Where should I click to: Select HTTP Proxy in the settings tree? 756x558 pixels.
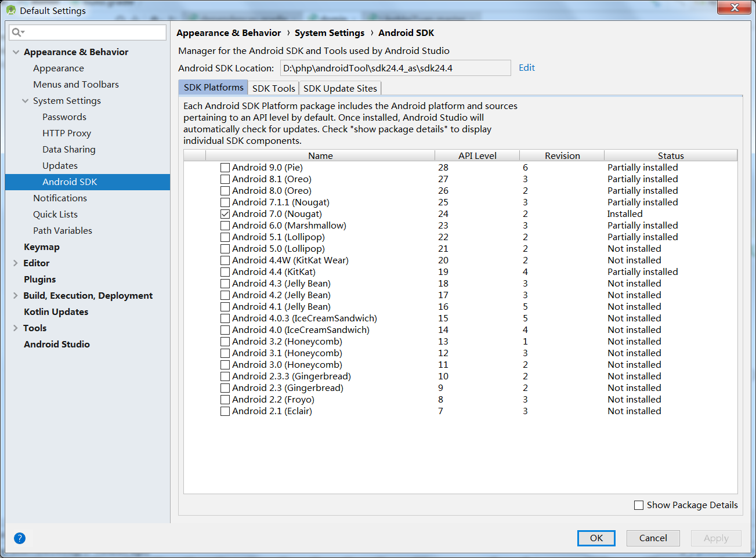point(67,133)
